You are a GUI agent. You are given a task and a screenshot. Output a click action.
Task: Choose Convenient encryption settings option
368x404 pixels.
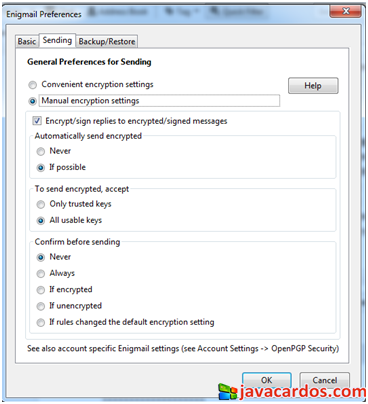click(x=32, y=85)
